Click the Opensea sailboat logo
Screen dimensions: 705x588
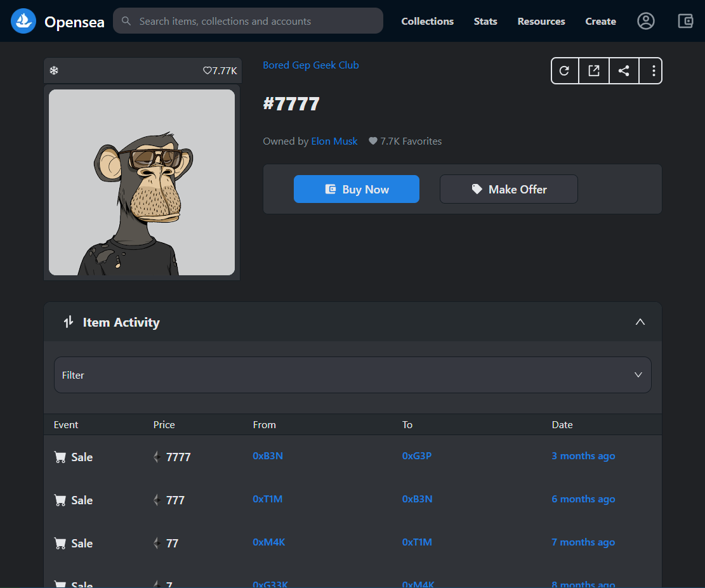point(23,21)
